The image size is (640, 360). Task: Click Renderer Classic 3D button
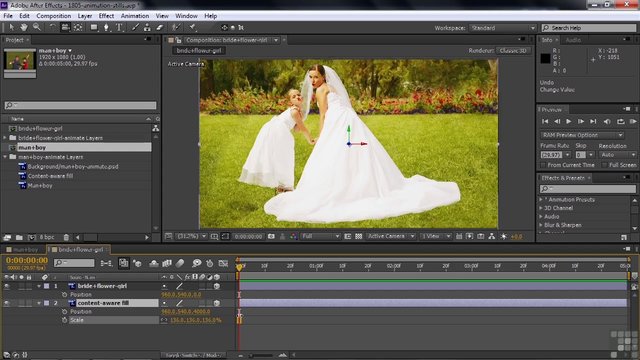tap(513, 51)
